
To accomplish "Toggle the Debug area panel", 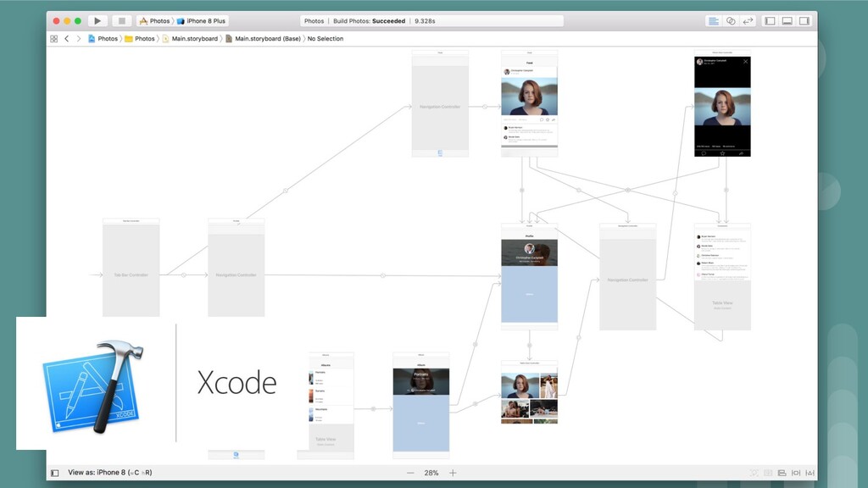I will [787, 21].
